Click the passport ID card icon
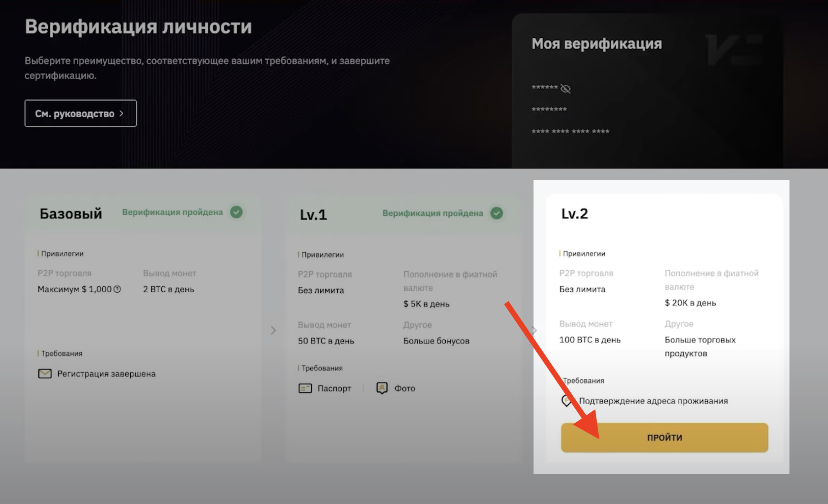828x504 pixels. tap(305, 388)
